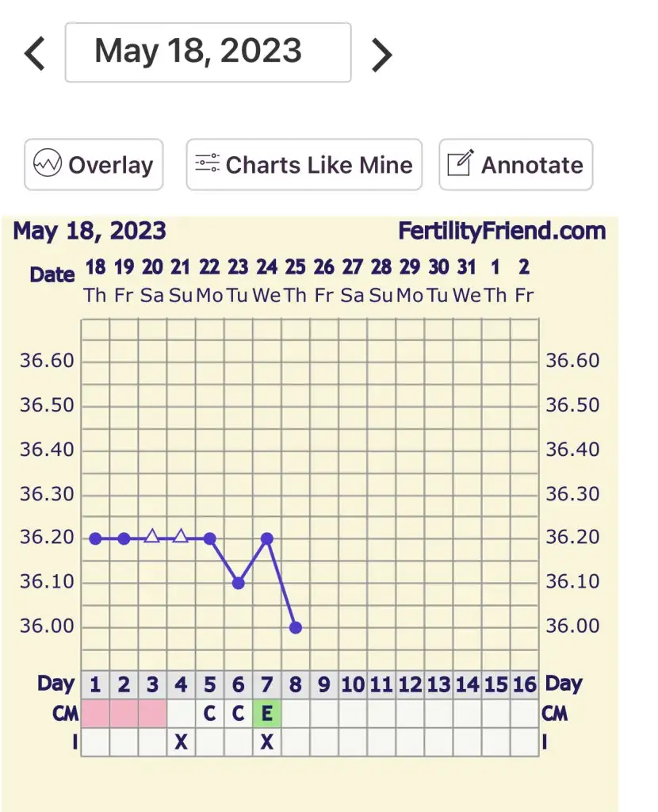The height and width of the screenshot is (812, 658).
Task: Toggle the intercourse X on day 7
Action: [x=267, y=742]
